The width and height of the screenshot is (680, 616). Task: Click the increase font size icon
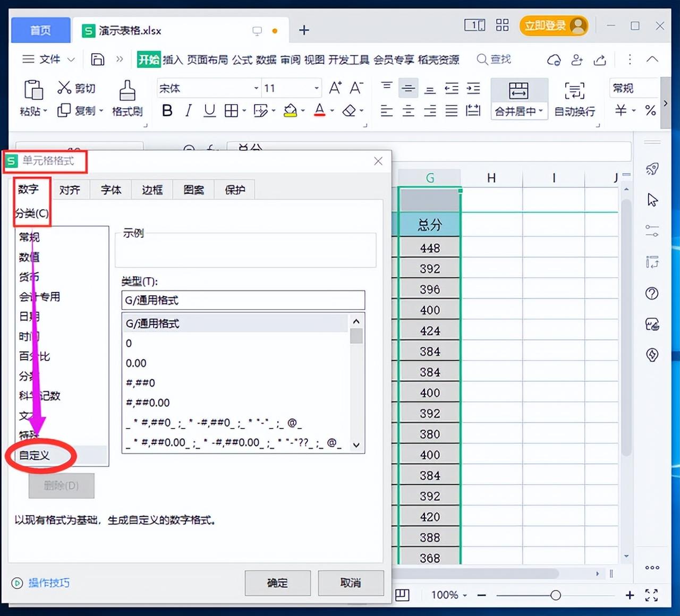335,88
